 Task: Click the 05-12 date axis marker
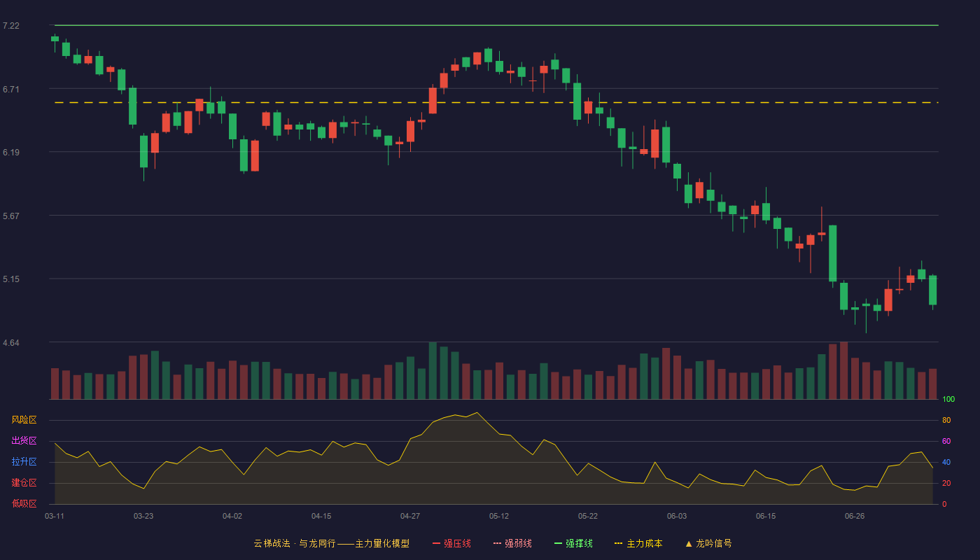[499, 516]
